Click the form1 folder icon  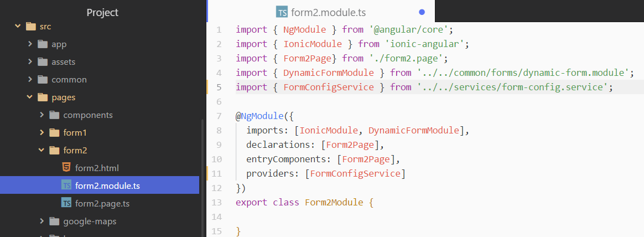coord(54,133)
